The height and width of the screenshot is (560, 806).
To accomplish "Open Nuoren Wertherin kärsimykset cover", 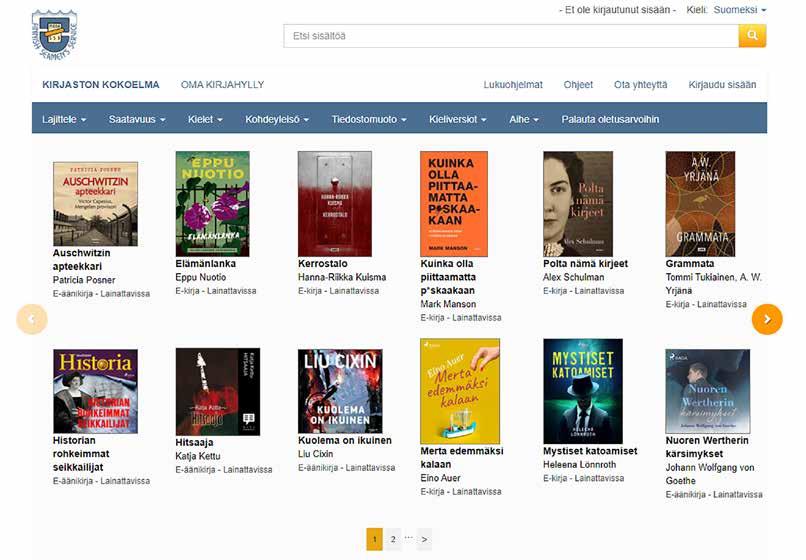I will 707,391.
